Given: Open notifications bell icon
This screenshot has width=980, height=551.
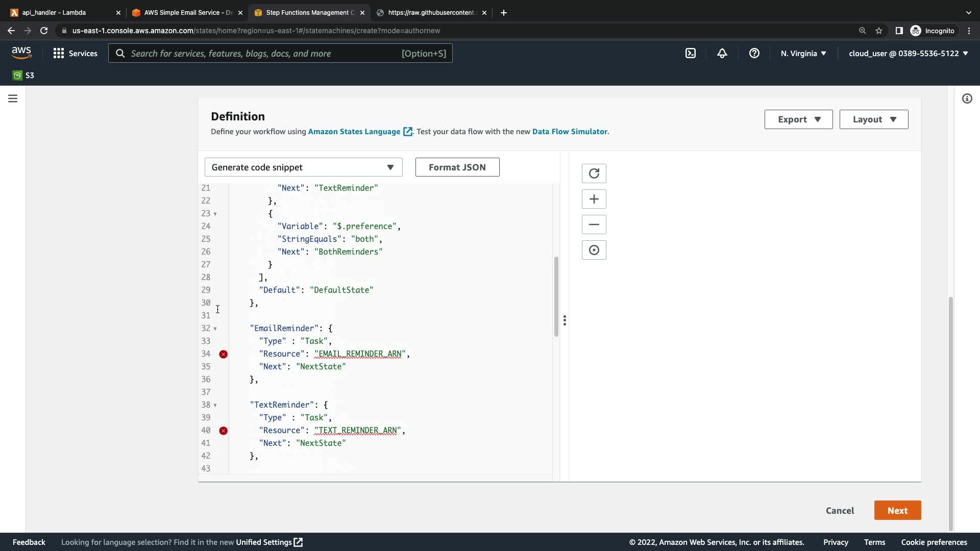Looking at the screenshot, I should tap(722, 53).
